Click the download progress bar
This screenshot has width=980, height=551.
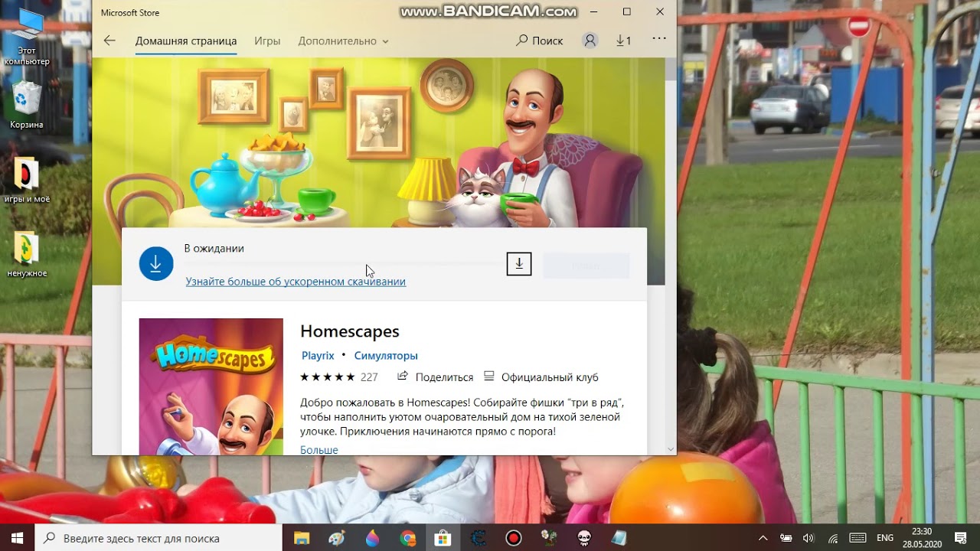[x=341, y=262]
